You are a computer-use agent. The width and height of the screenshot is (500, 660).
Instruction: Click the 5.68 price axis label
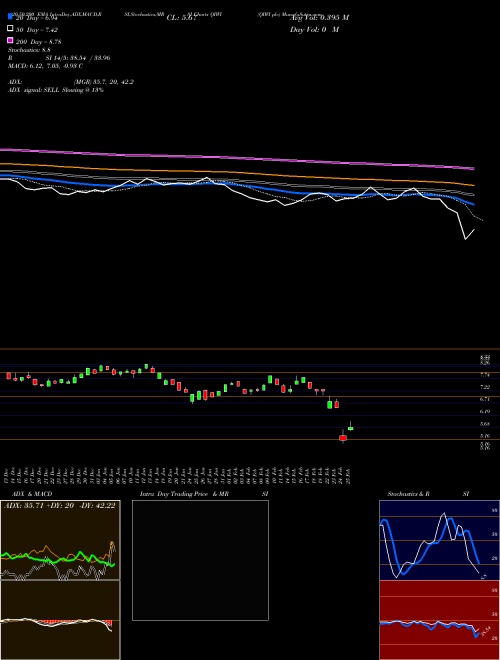484,424
